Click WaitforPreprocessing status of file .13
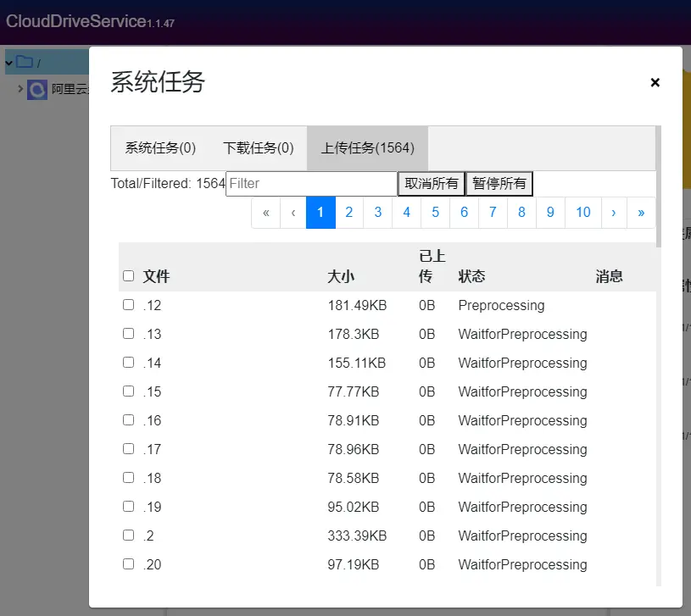This screenshot has width=691, height=616. pos(522,335)
